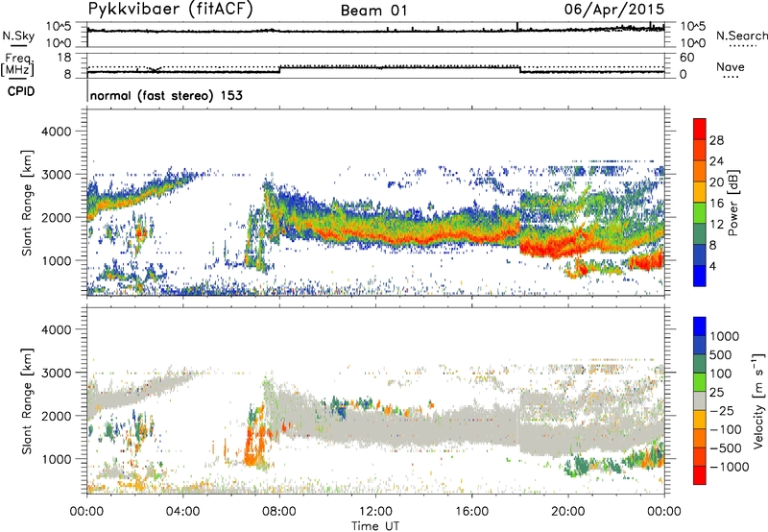Click the date '06/Apr/2015'

pyautogui.click(x=614, y=9)
